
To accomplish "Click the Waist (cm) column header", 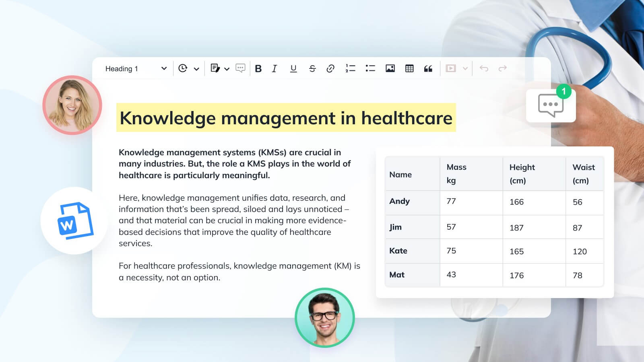I will point(584,174).
